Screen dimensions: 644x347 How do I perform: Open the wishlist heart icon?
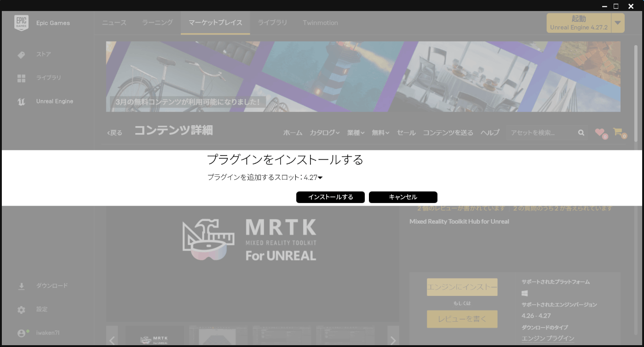click(599, 133)
